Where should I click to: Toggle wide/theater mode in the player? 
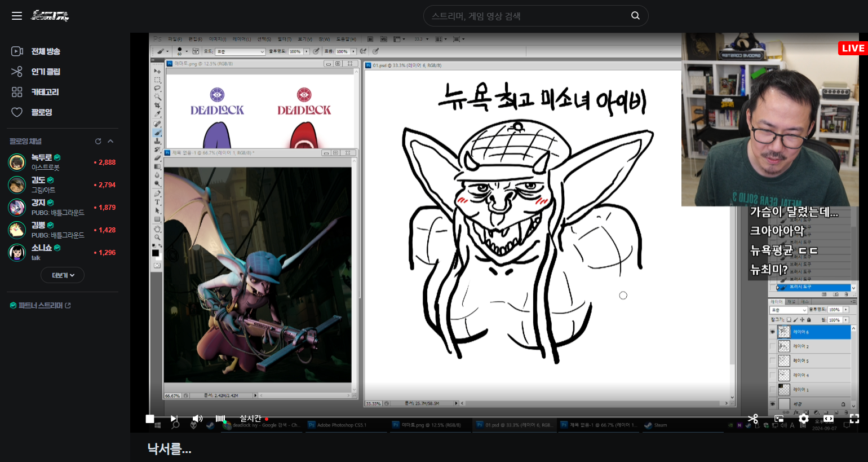click(x=829, y=419)
